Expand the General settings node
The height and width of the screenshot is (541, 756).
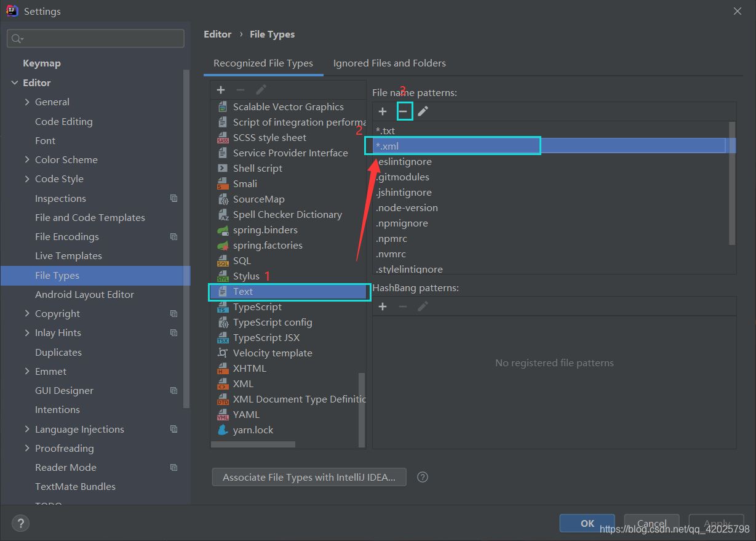coord(27,102)
